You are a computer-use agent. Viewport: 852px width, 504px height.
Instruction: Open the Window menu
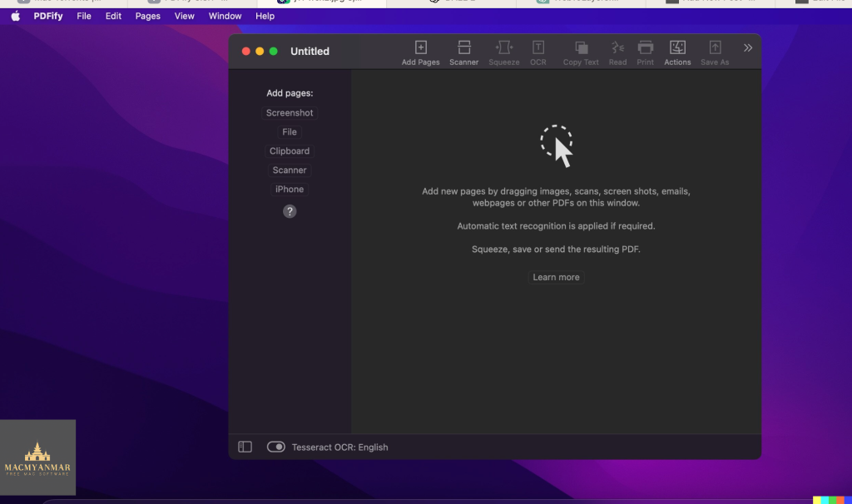tap(225, 17)
